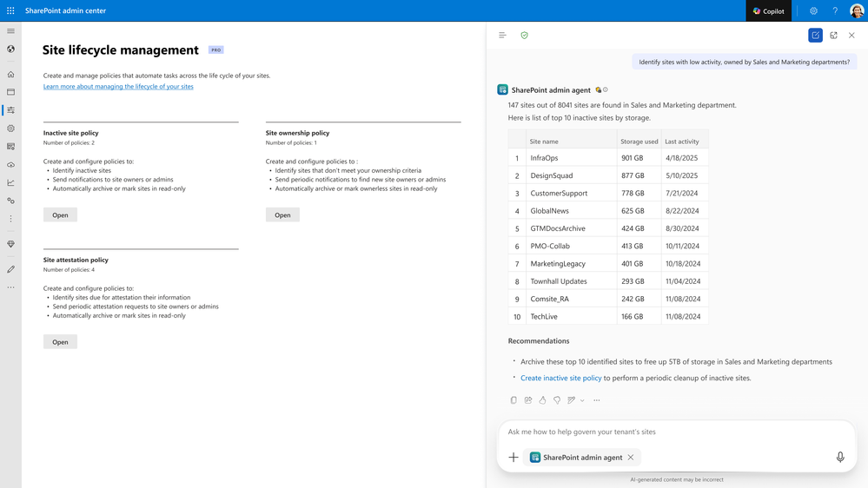Click the Storage used column header
868x488 pixels.
tap(639, 142)
